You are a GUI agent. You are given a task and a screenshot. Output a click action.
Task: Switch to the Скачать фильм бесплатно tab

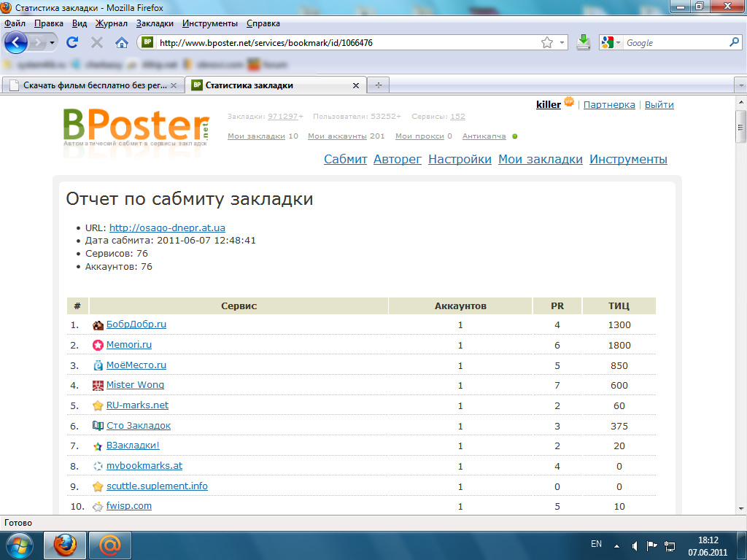click(x=93, y=85)
